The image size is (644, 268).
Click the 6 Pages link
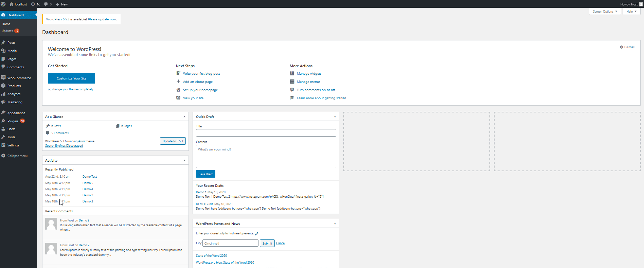coord(126,126)
